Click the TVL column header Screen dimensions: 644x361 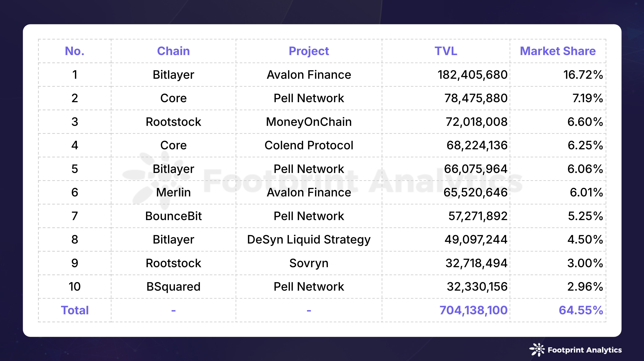pyautogui.click(x=446, y=51)
